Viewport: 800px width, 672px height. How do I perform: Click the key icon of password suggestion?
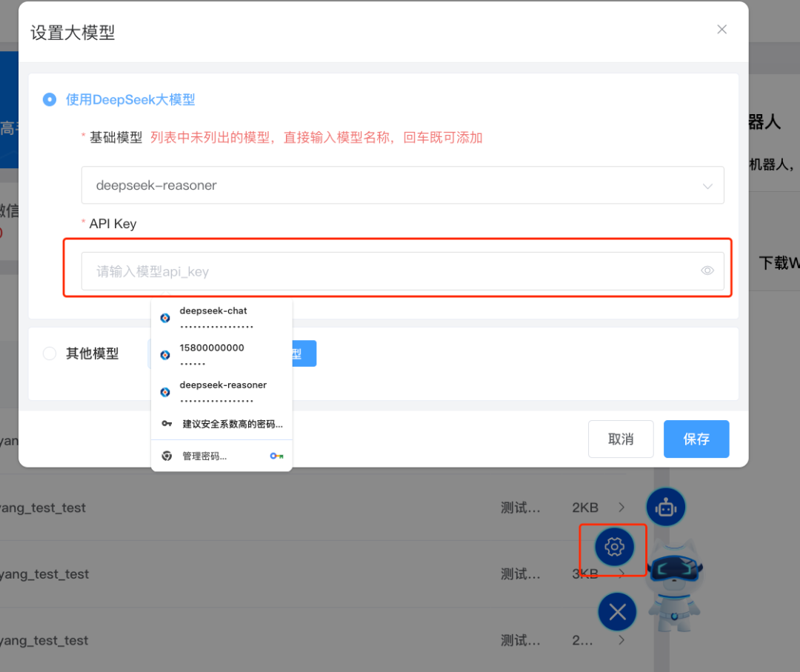[167, 424]
